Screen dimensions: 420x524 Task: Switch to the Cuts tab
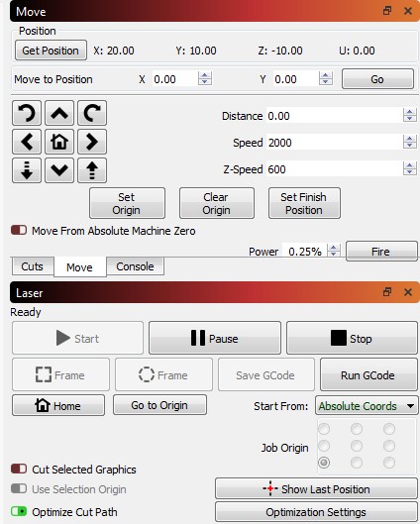(x=32, y=266)
